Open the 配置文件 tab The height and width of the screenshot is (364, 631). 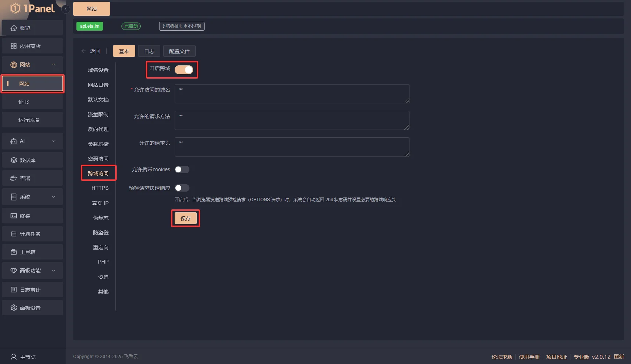tap(179, 51)
